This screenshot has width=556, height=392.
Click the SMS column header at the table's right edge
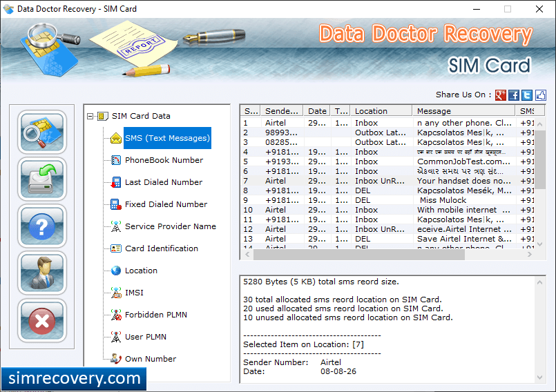click(x=530, y=111)
